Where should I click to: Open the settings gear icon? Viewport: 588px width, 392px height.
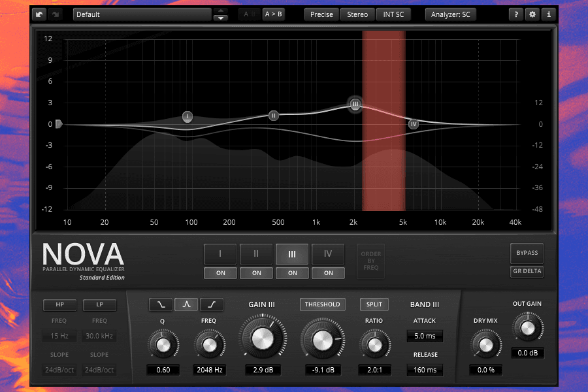coord(532,14)
